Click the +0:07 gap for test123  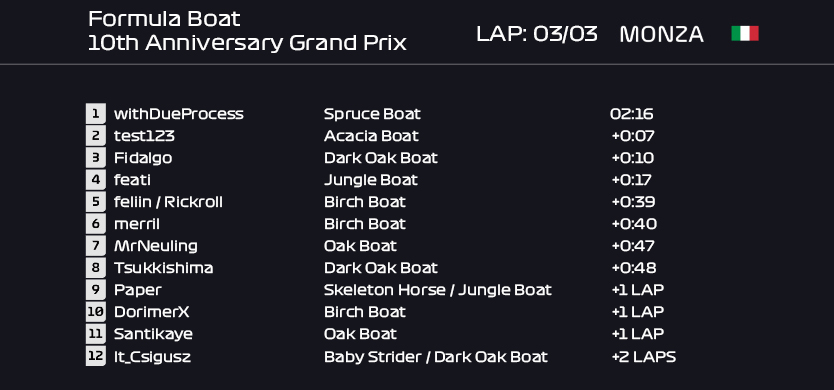tap(633, 136)
